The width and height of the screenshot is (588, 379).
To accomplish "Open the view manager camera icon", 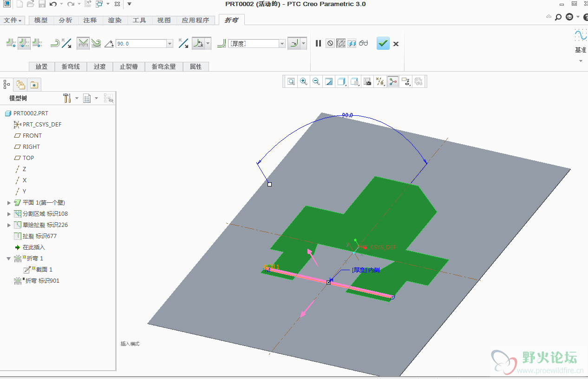I will [367, 81].
